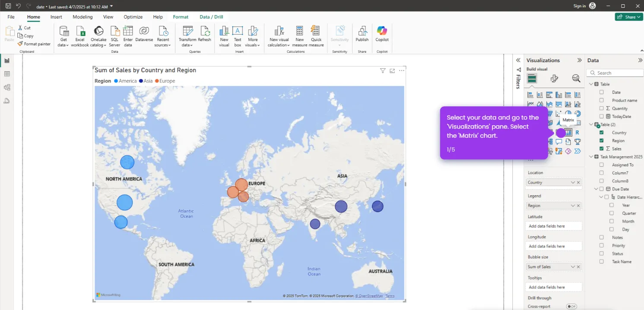Open the Modeling ribbon tab
This screenshot has height=310, width=644.
click(82, 17)
